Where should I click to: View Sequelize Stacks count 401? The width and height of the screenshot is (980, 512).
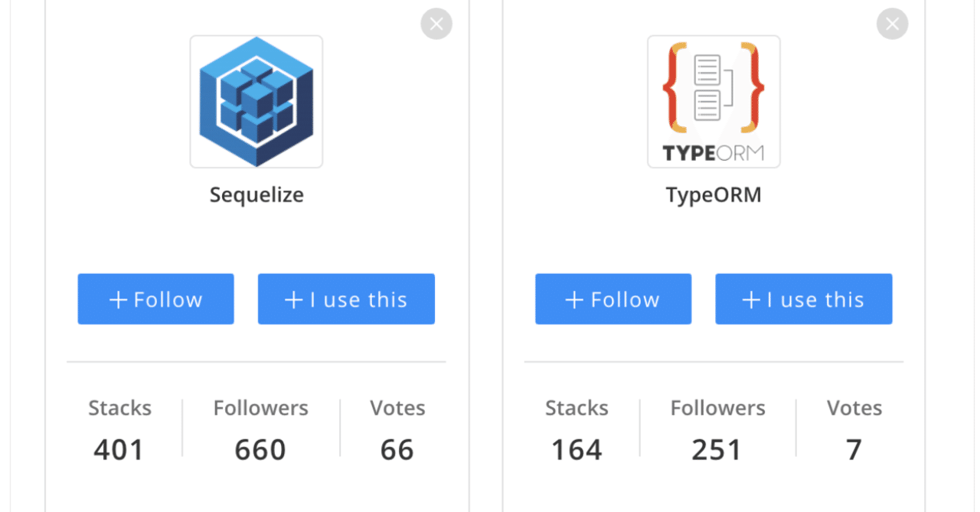click(119, 450)
